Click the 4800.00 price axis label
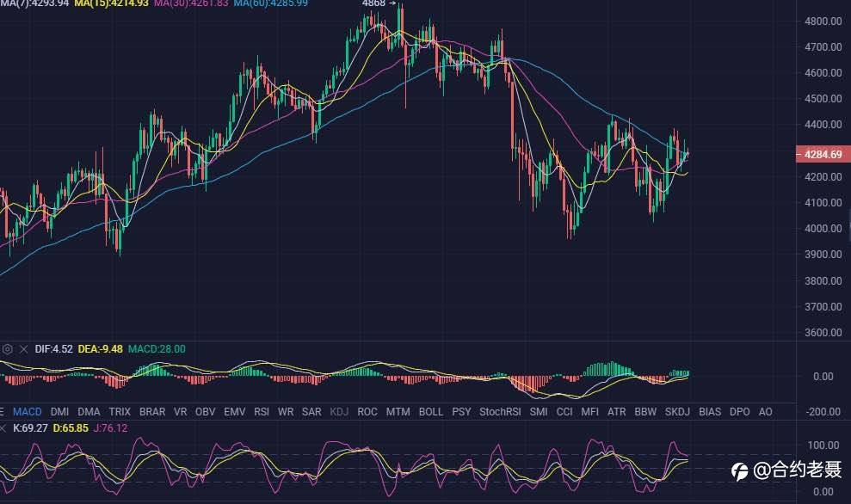 point(823,22)
